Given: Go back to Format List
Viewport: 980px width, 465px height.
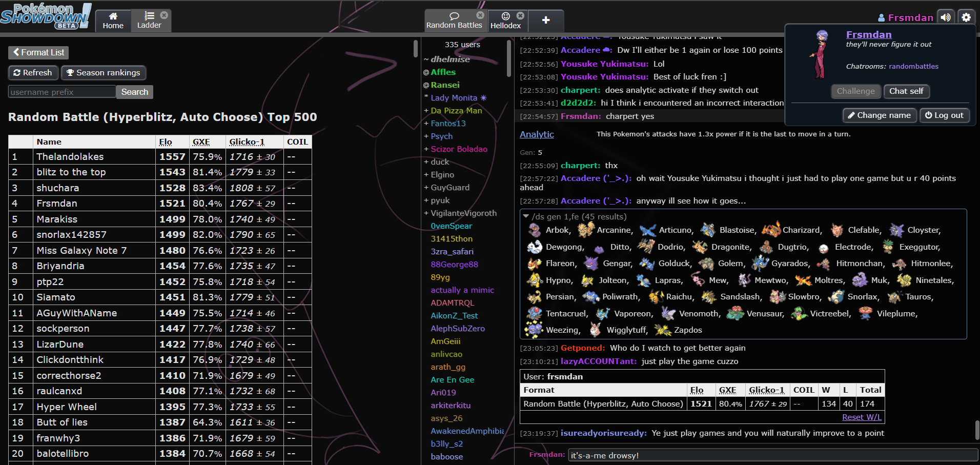Looking at the screenshot, I should (x=38, y=52).
